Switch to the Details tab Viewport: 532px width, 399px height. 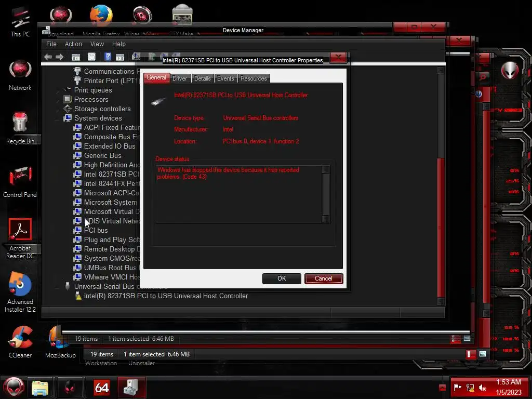(203, 78)
